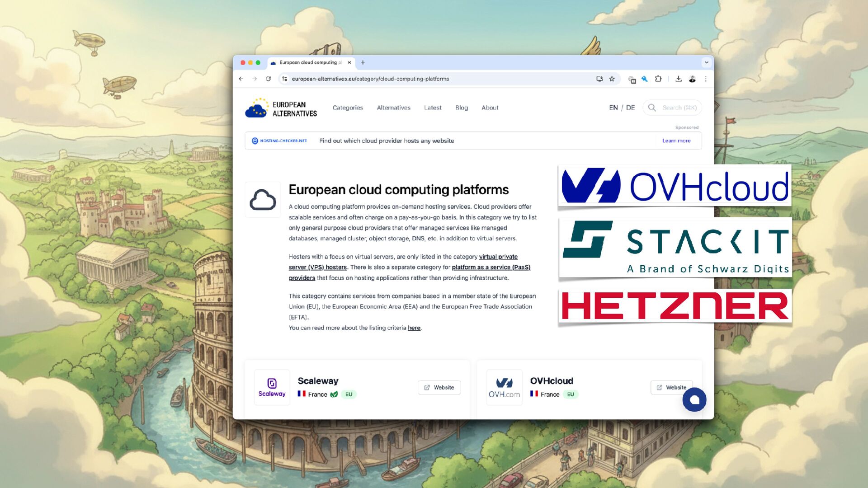Click the install app icon in the address bar
Viewport: 868px width, 488px height.
click(x=599, y=79)
